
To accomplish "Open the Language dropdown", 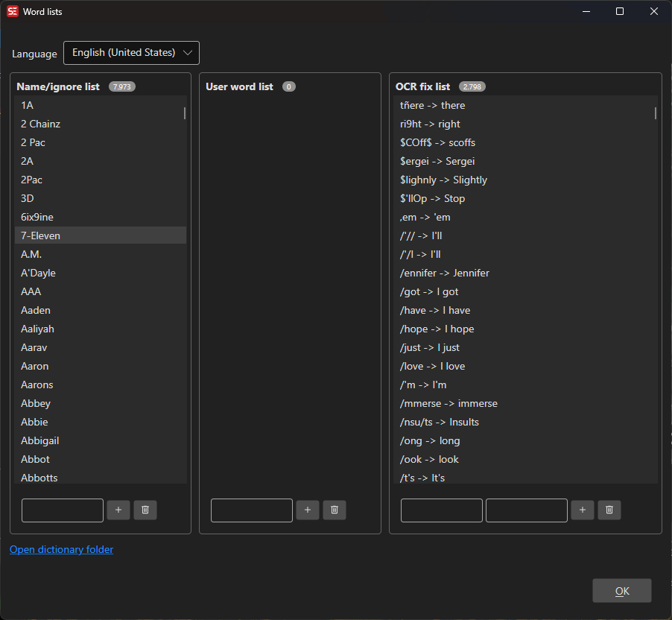I will pyautogui.click(x=131, y=53).
